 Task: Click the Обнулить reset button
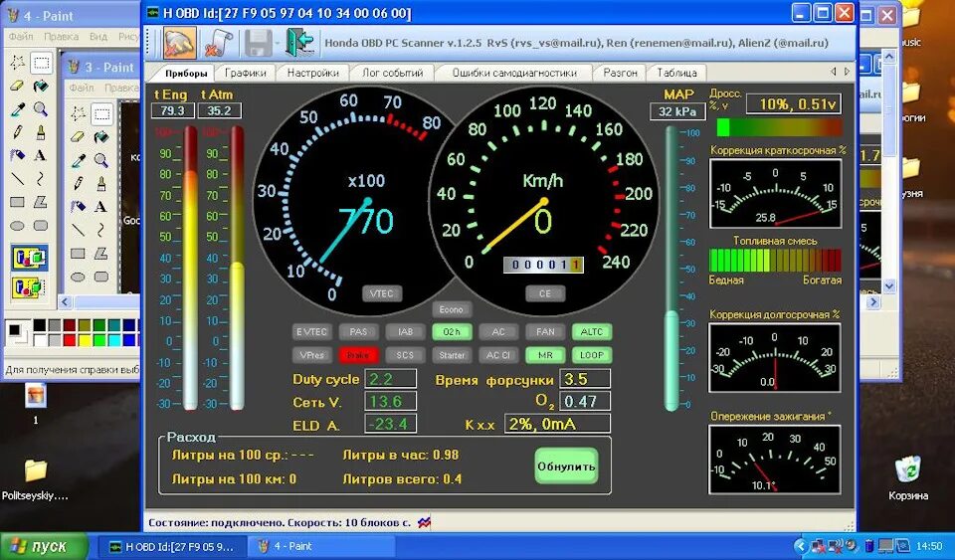pyautogui.click(x=566, y=467)
